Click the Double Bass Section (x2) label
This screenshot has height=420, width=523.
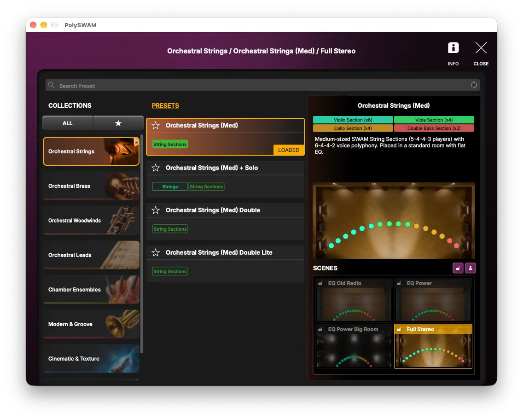(x=434, y=128)
